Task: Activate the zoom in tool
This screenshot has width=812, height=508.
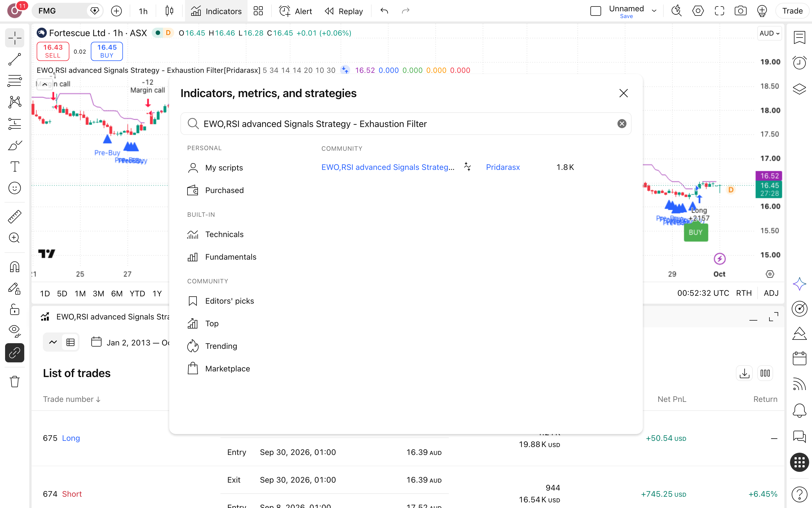Action: pyautogui.click(x=14, y=238)
